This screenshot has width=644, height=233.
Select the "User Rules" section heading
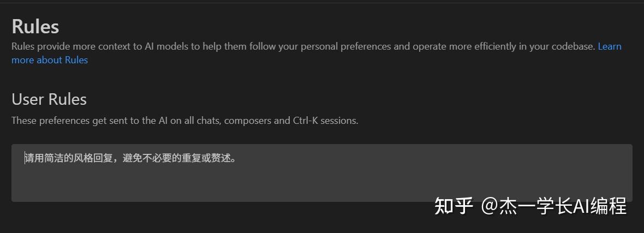point(49,99)
